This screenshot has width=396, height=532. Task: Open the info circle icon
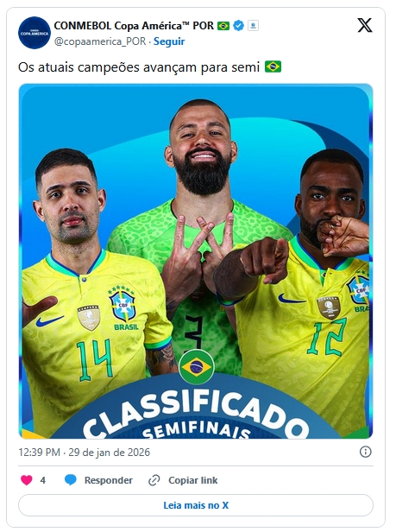click(x=365, y=452)
